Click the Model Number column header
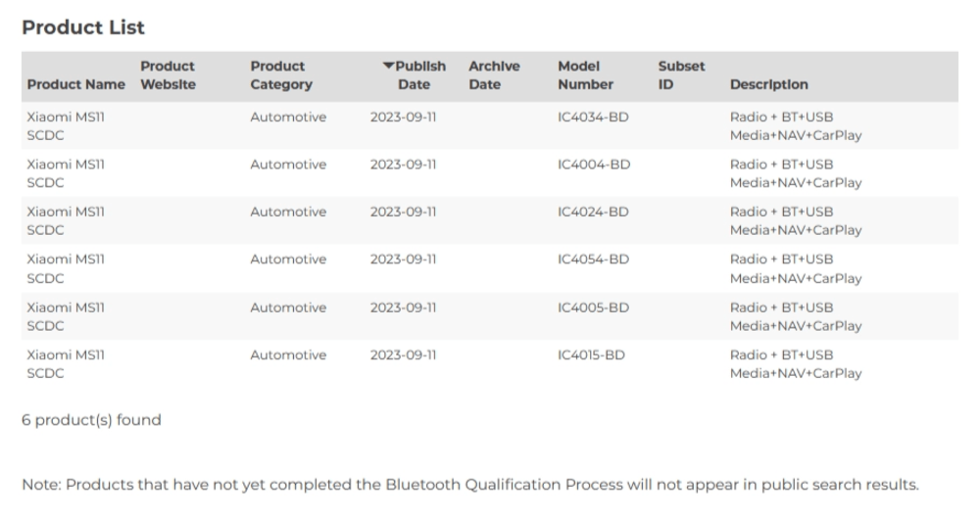Screen dimensions: 980x519 [x=585, y=75]
